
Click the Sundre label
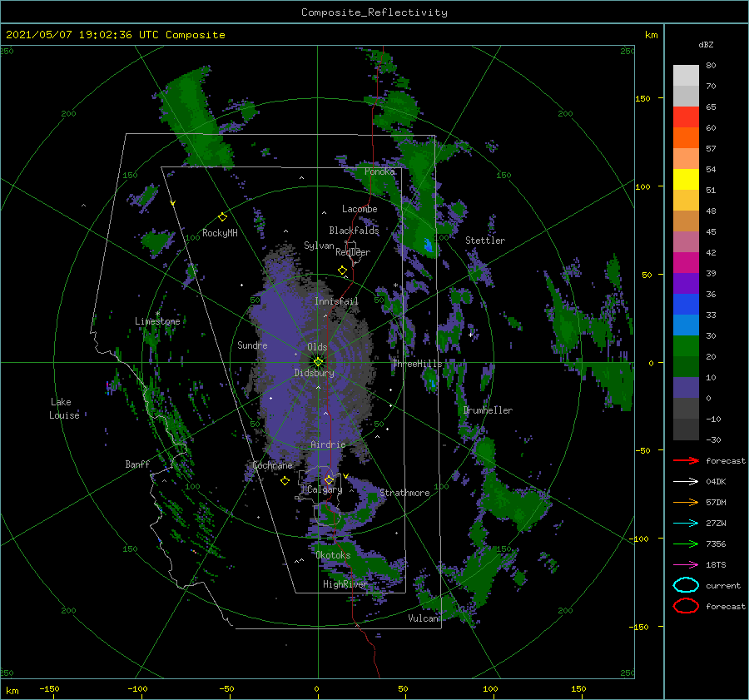[252, 345]
